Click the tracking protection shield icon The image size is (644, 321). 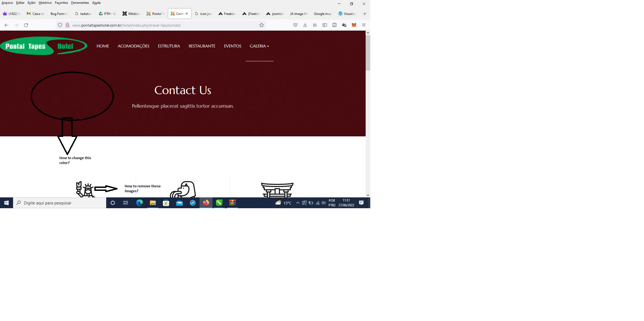(60, 25)
